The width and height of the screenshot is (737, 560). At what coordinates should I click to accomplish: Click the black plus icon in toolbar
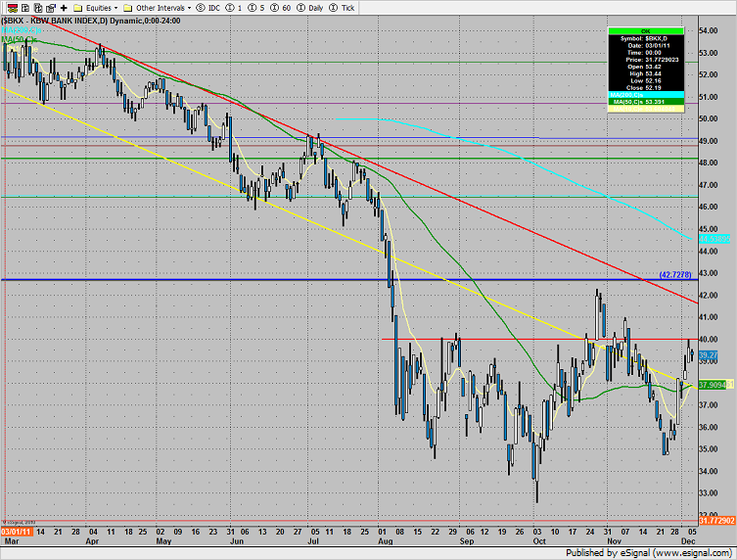coord(64,6)
